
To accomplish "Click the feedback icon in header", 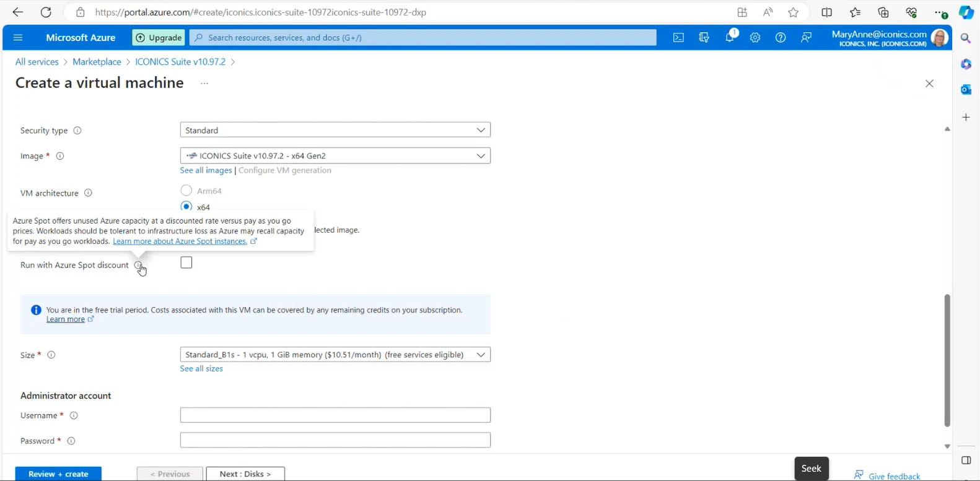I will pyautogui.click(x=806, y=38).
